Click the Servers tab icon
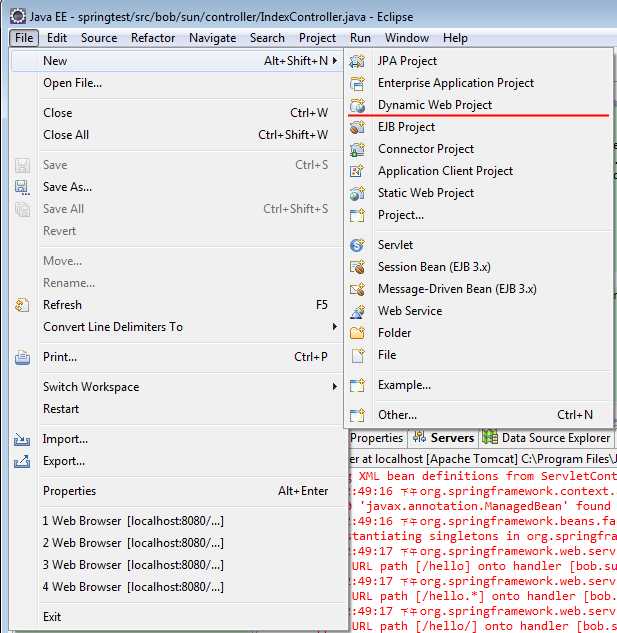The image size is (617, 633). pyautogui.click(x=420, y=437)
